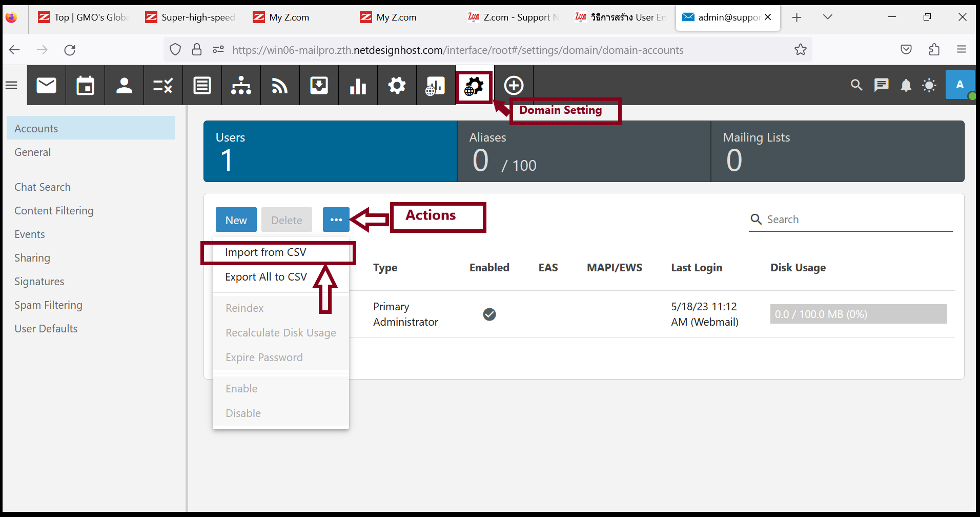Select the Contacts icon

(x=124, y=85)
